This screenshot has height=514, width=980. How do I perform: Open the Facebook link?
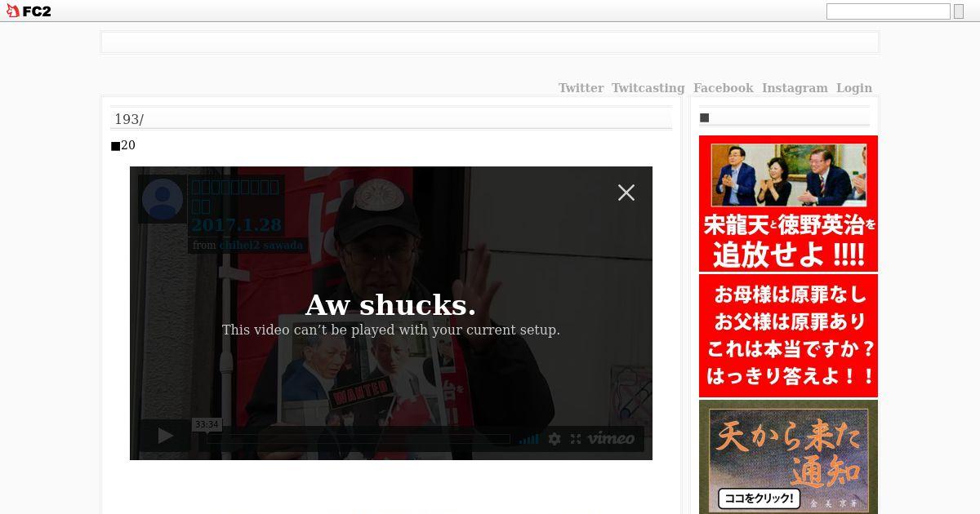point(723,88)
